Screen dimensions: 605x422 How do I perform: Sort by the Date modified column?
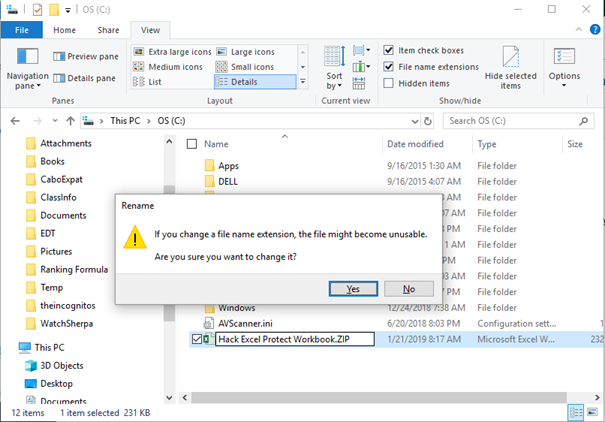click(415, 144)
